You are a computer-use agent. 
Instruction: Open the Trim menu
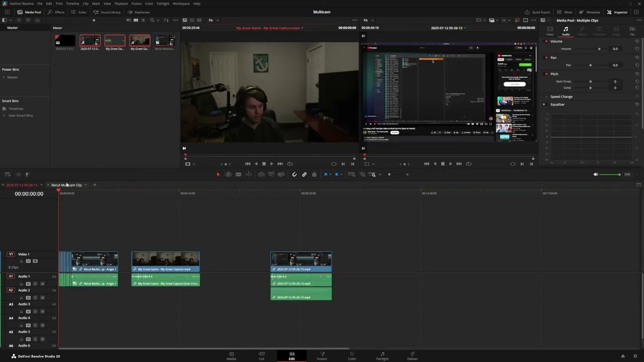point(59,4)
